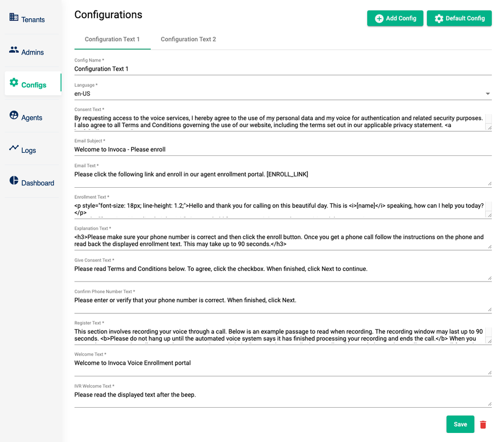This screenshot has height=442, width=504.
Task: Open the en-US language selector
Action: click(283, 94)
